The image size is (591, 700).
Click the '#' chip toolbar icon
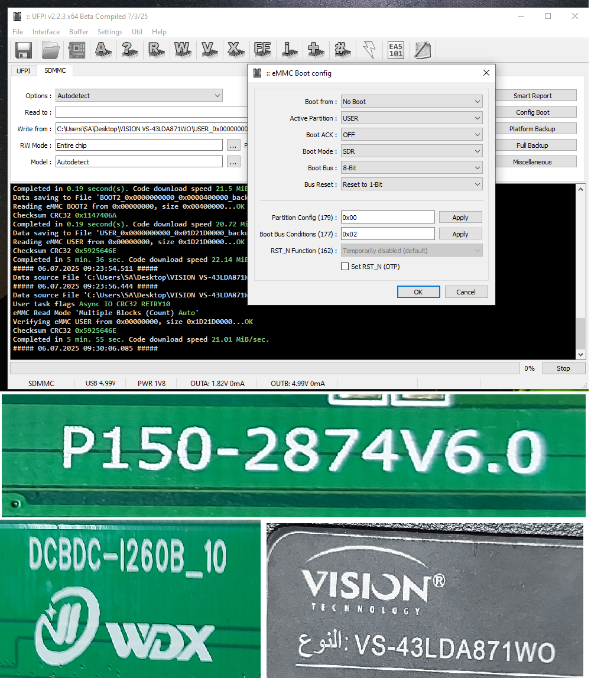tap(342, 50)
